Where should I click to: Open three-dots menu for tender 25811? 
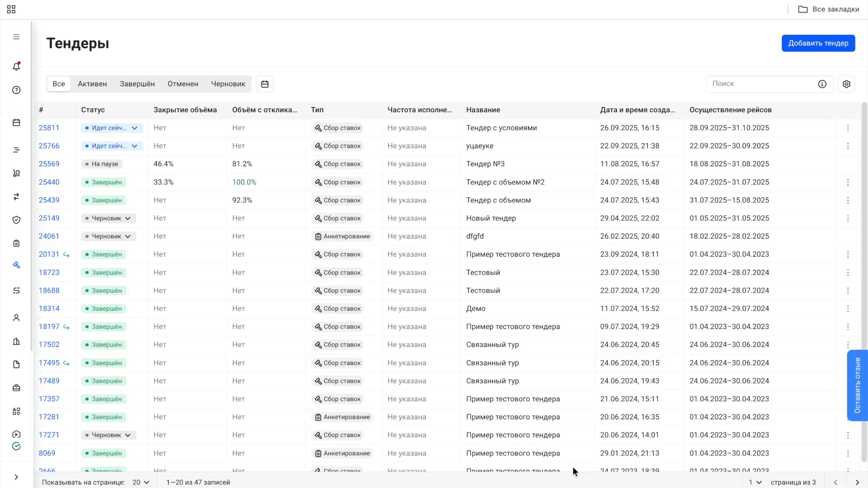tap(848, 128)
